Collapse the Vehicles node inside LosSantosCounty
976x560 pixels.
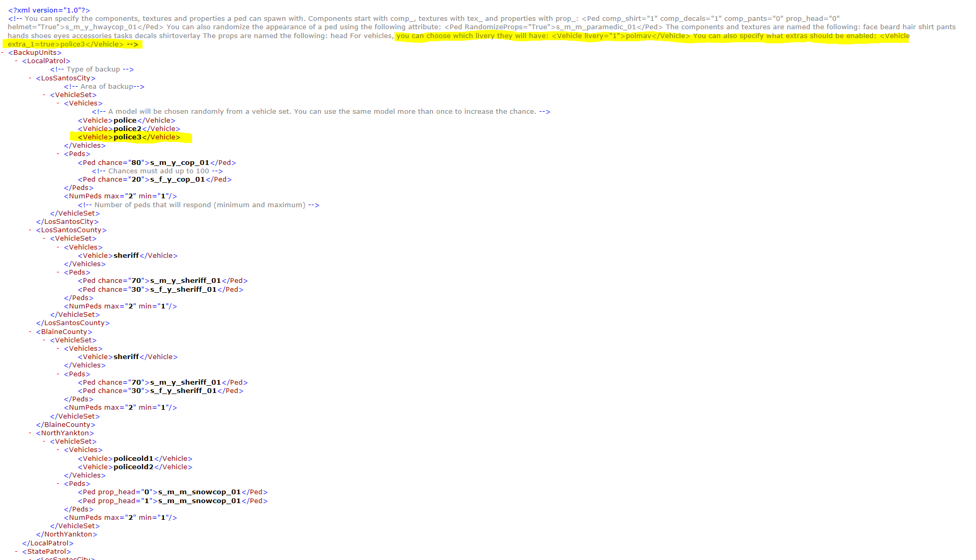pyautogui.click(x=58, y=247)
